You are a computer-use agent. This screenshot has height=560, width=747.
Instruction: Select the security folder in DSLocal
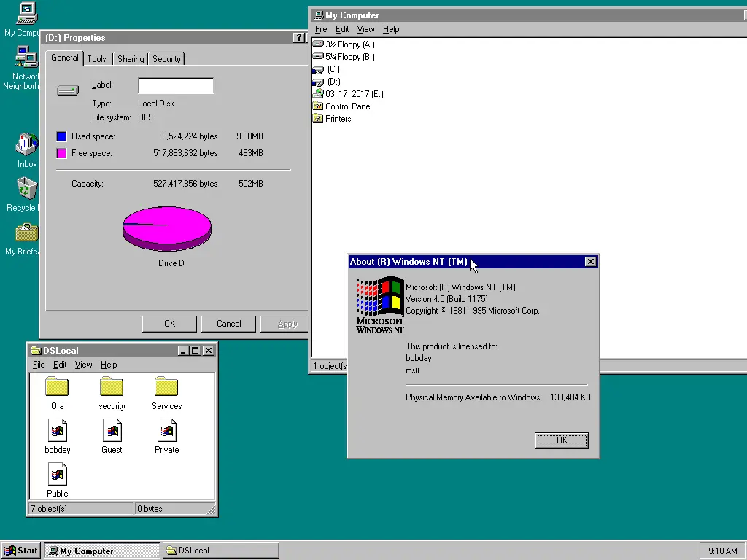point(112,393)
